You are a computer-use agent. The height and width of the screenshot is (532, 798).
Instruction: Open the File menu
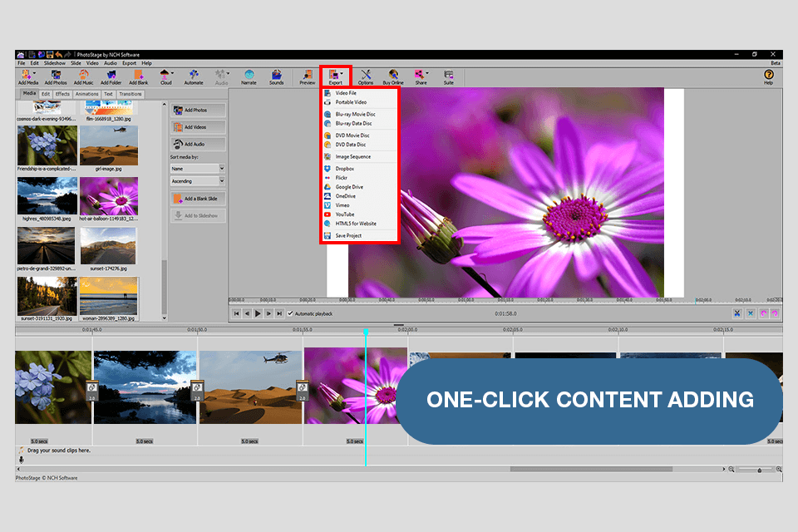click(22, 63)
